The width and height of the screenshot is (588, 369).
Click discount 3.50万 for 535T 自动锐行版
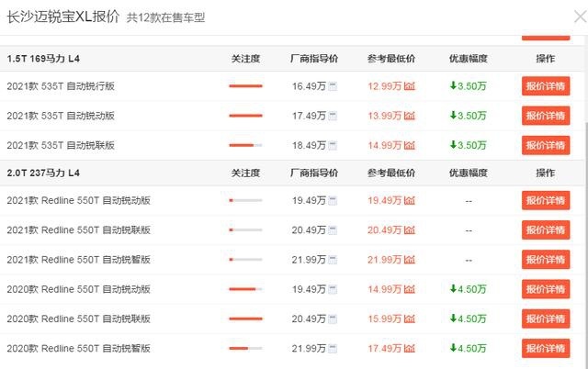[469, 86]
